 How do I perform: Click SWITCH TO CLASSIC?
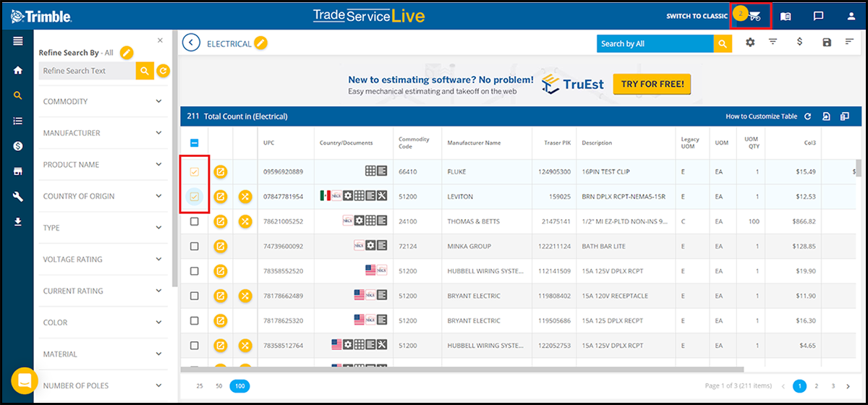point(697,16)
